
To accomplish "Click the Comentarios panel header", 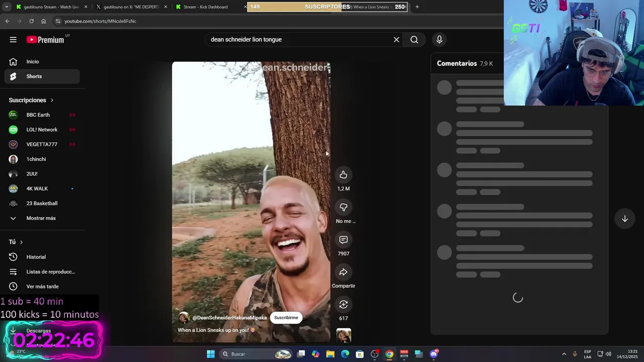I will point(457,63).
